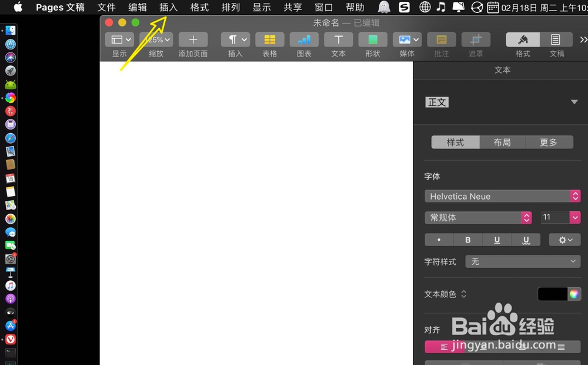
Task: Open the 媒体 media dropdown
Action: pos(407,40)
